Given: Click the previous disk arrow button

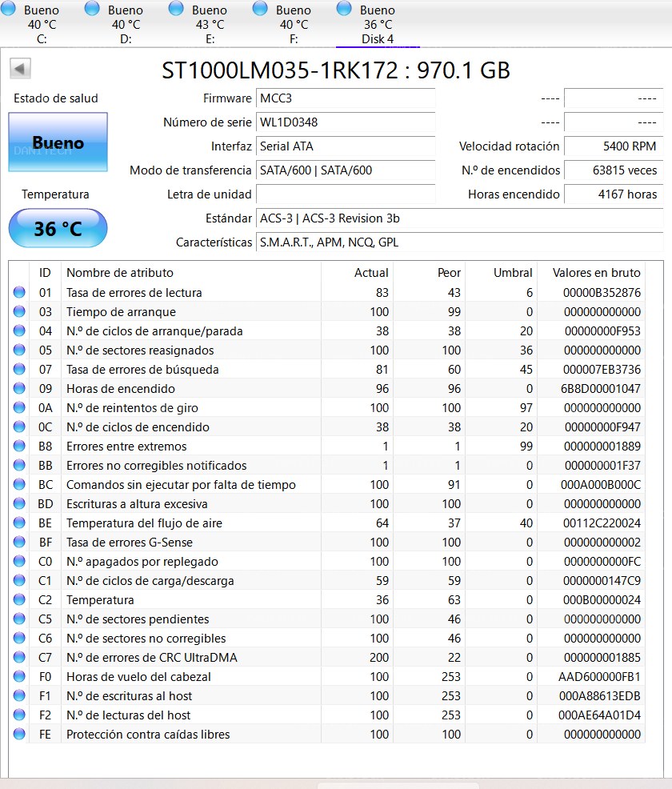Looking at the screenshot, I should tap(20, 69).
